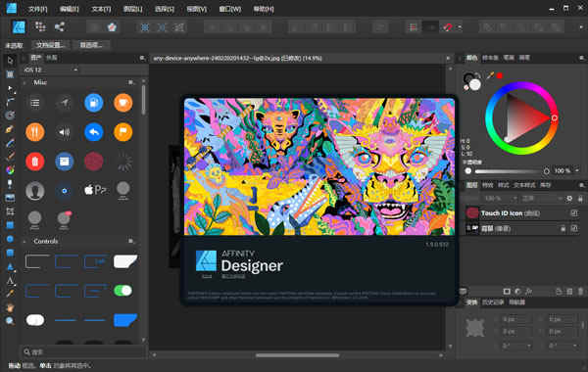This screenshot has height=372, width=588.
Task: Click the orange flag asset icon
Action: click(123, 132)
